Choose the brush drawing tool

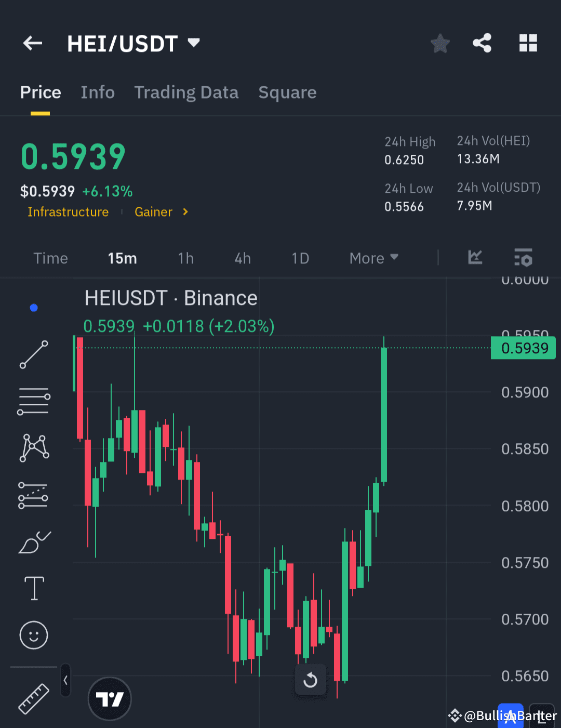pyautogui.click(x=33, y=541)
